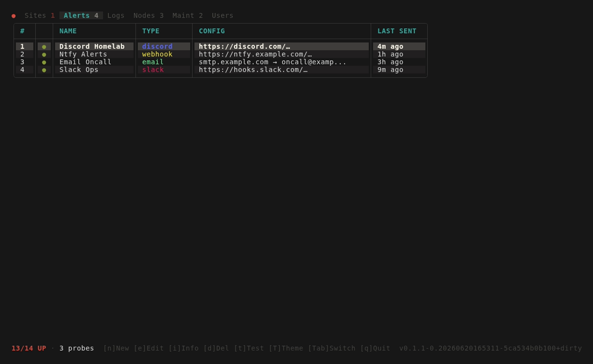Click the 3h ago last sent value
This screenshot has height=364, width=593.
(391, 62)
